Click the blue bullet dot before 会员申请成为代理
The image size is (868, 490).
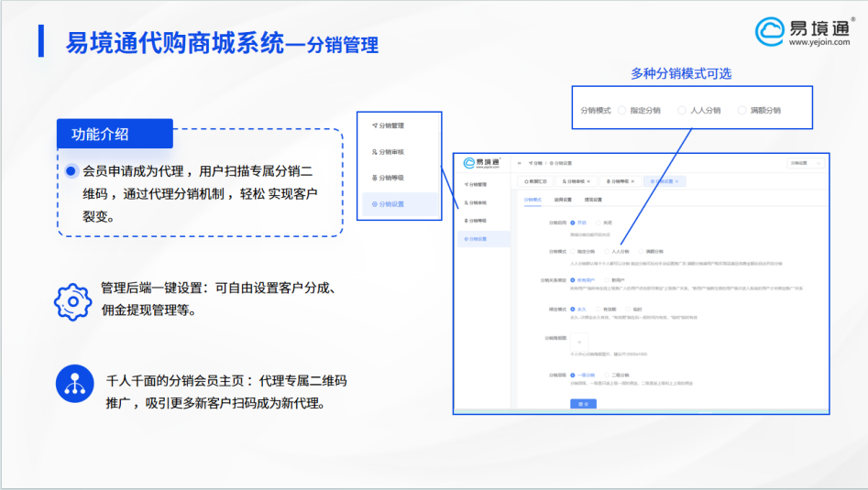pos(71,171)
